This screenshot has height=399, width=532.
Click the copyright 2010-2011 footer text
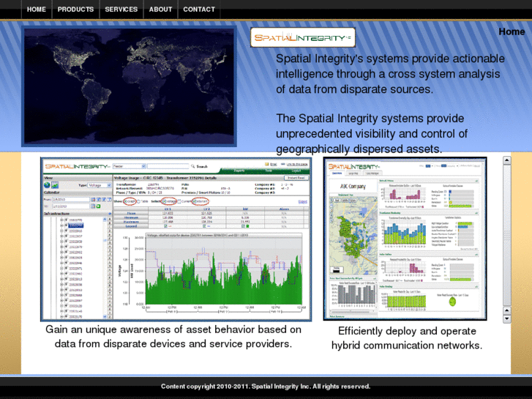tap(266, 387)
